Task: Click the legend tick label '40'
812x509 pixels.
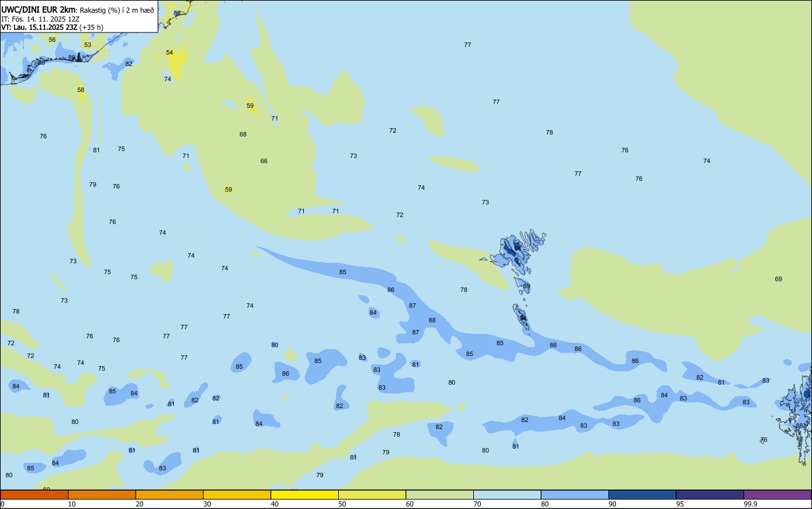Action: coord(275,504)
